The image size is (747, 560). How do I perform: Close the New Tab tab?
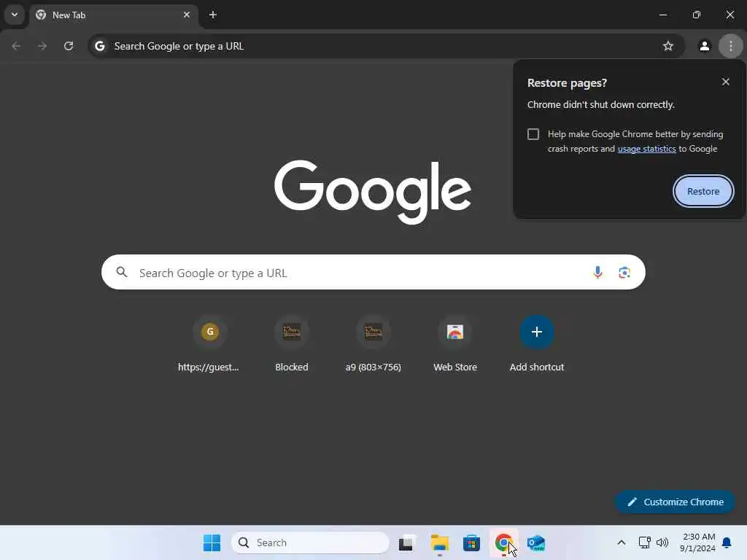187,15
